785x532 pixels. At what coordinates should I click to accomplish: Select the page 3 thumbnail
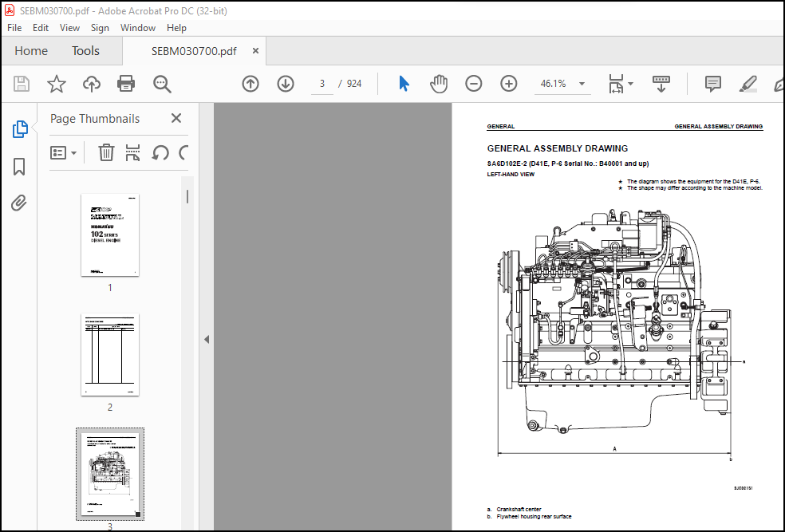click(110, 475)
